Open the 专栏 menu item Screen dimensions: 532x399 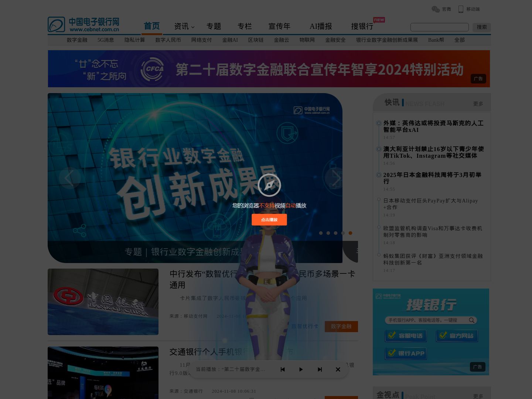coord(245,26)
